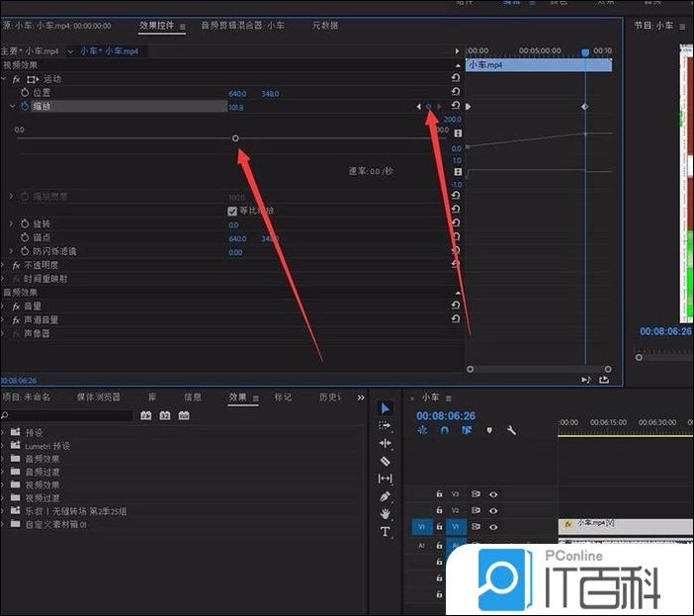
Task: Toggle animation stopwatch for 旋转
Action: pos(25,223)
